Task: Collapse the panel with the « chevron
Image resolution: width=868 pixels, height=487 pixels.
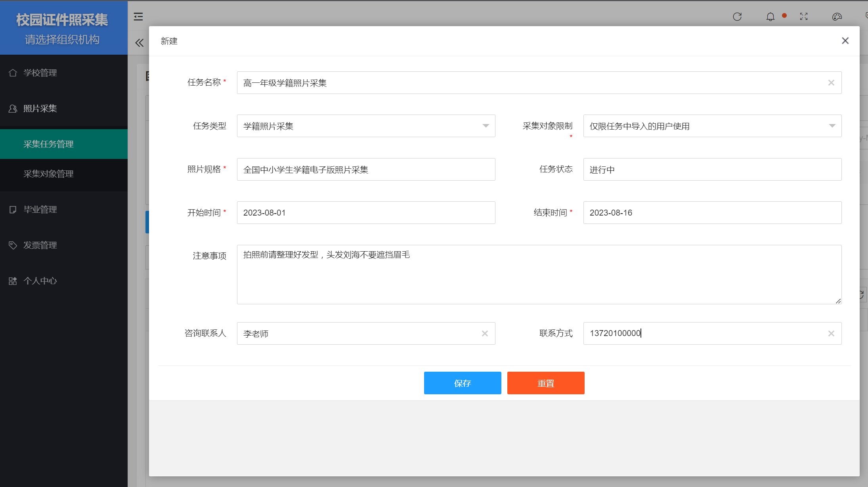Action: click(x=139, y=42)
